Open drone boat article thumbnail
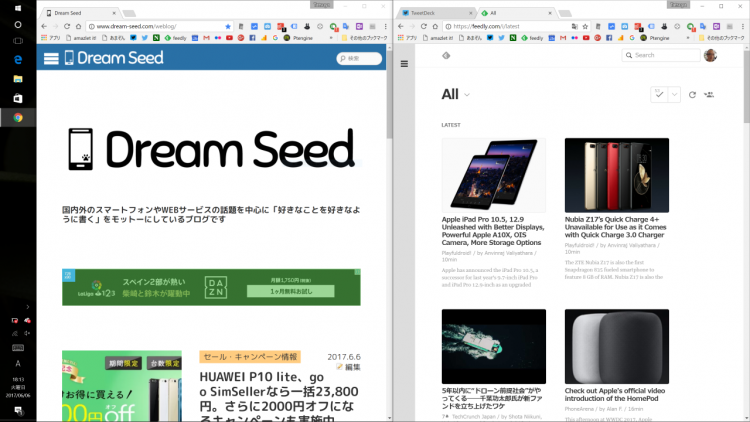The height and width of the screenshot is (422, 750). pyautogui.click(x=494, y=346)
